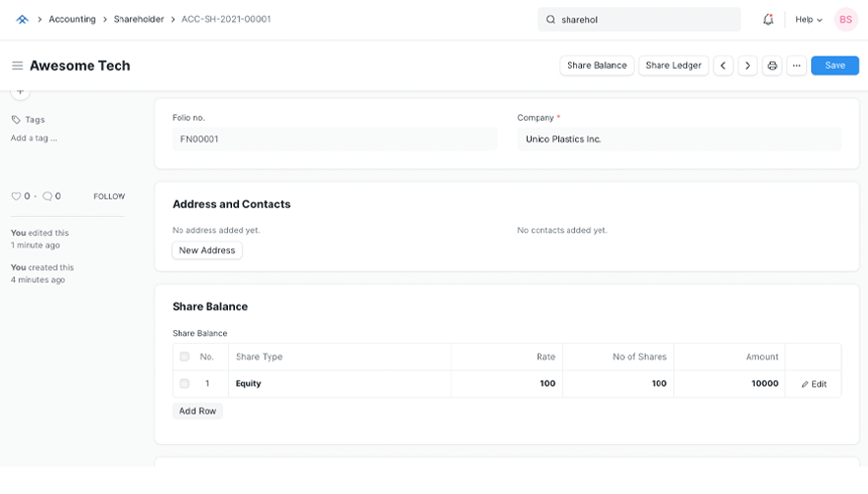Click the comment bubble icon

47,196
